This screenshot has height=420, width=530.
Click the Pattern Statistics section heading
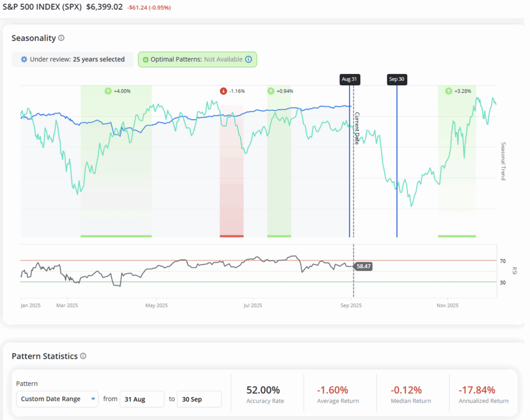coord(45,356)
